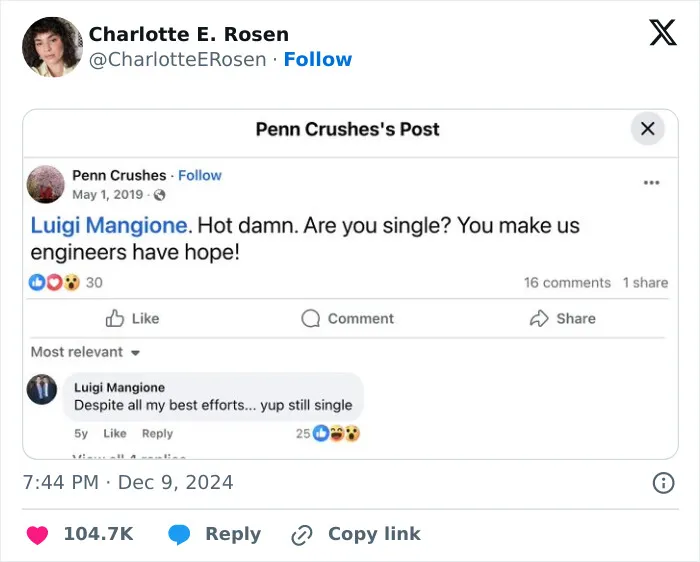Close the Penn Crushes's Post dialog
Screen dimensions: 700x562
(x=647, y=129)
